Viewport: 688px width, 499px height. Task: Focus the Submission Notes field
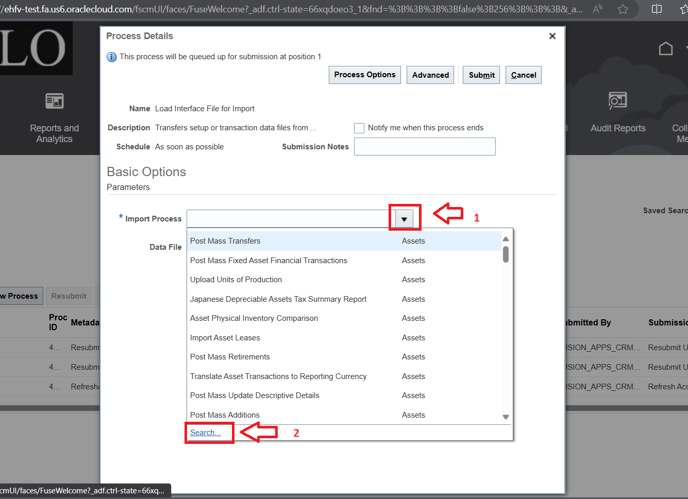425,147
